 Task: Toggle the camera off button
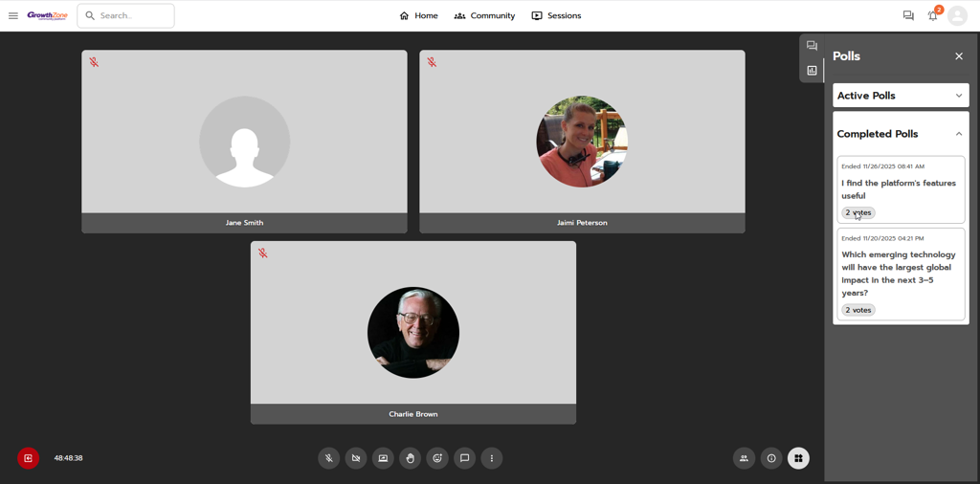click(356, 458)
